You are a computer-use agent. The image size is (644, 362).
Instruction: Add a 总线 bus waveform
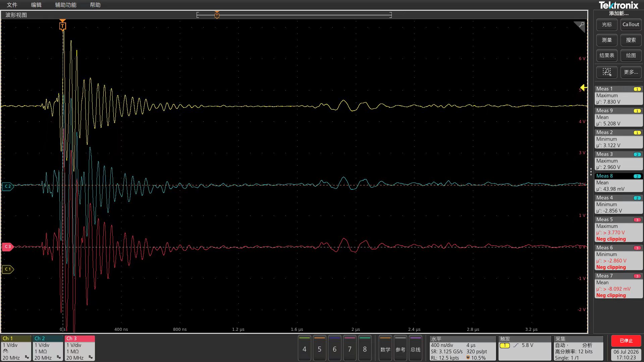(415, 349)
